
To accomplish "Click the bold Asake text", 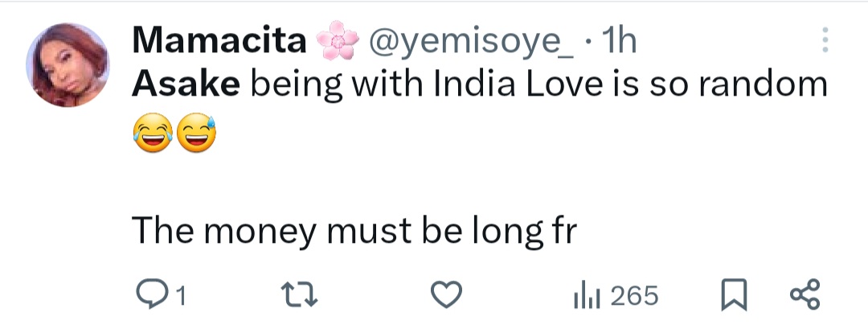I will click(x=186, y=84).
